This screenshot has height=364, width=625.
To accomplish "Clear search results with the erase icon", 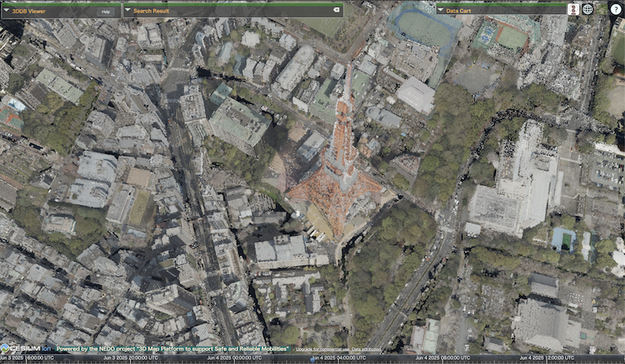I will [x=337, y=10].
